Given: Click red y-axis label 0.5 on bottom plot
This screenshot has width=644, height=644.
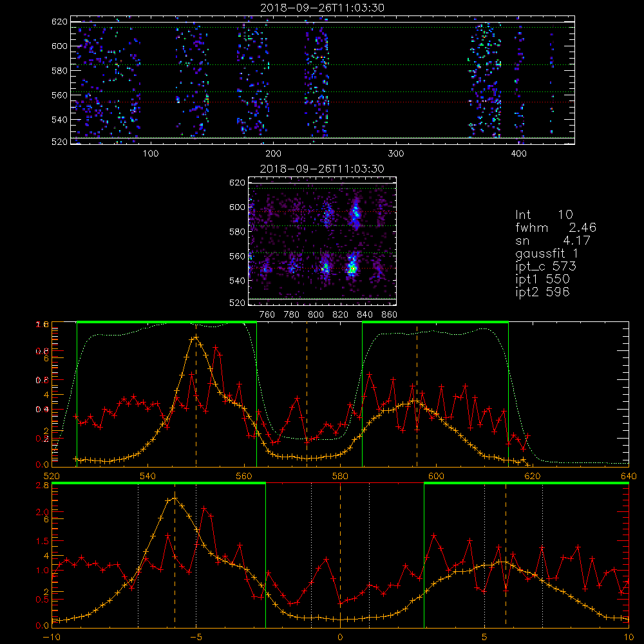Looking at the screenshot, I should 42,600.
